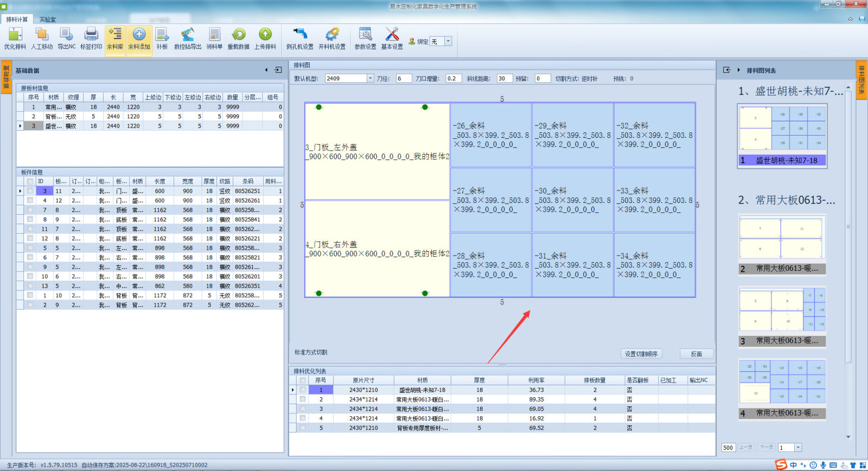Click the pin icon in 基础数据 panel header

pos(278,70)
